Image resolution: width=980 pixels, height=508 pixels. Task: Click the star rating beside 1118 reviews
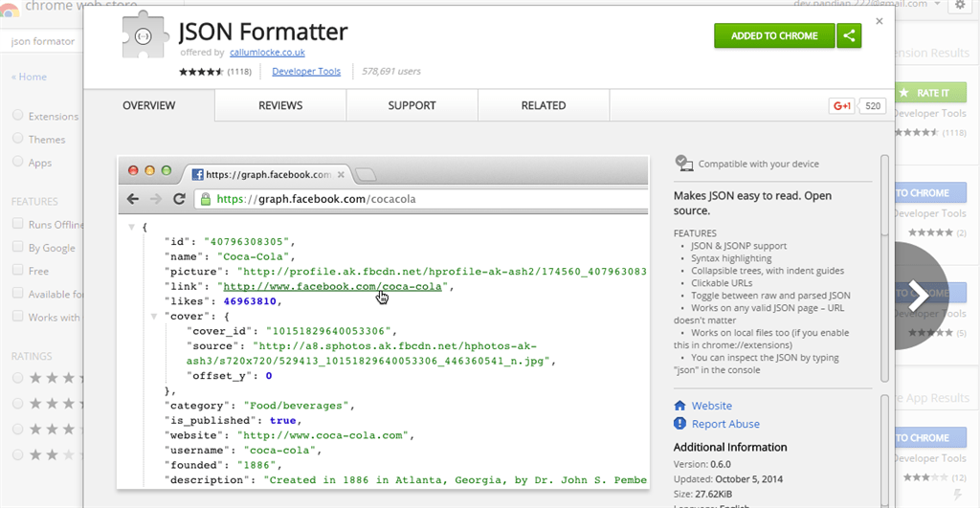pyautogui.click(x=201, y=71)
